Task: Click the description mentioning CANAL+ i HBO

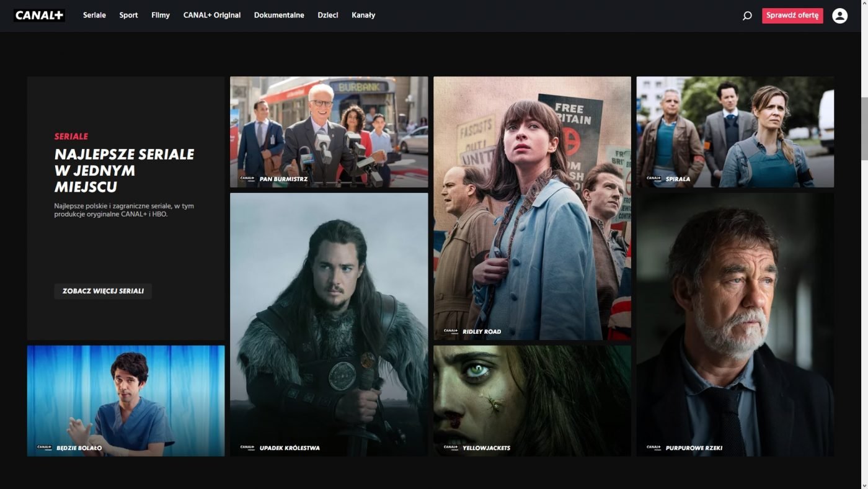Action: [x=124, y=210]
